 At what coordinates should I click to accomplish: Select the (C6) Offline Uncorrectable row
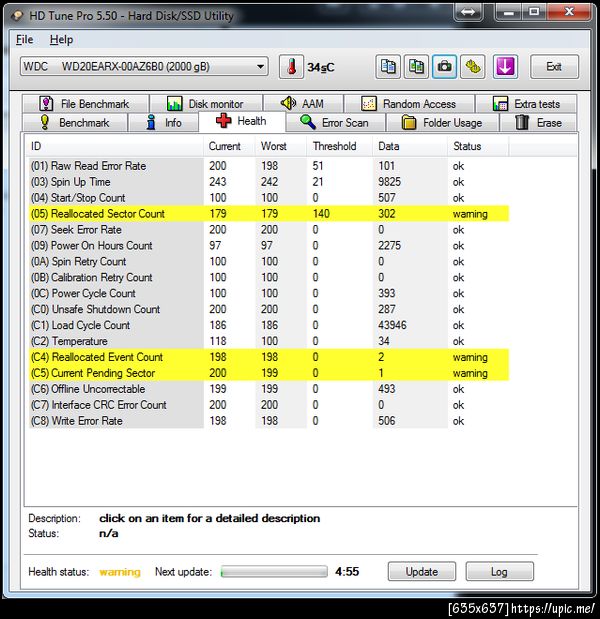269,389
